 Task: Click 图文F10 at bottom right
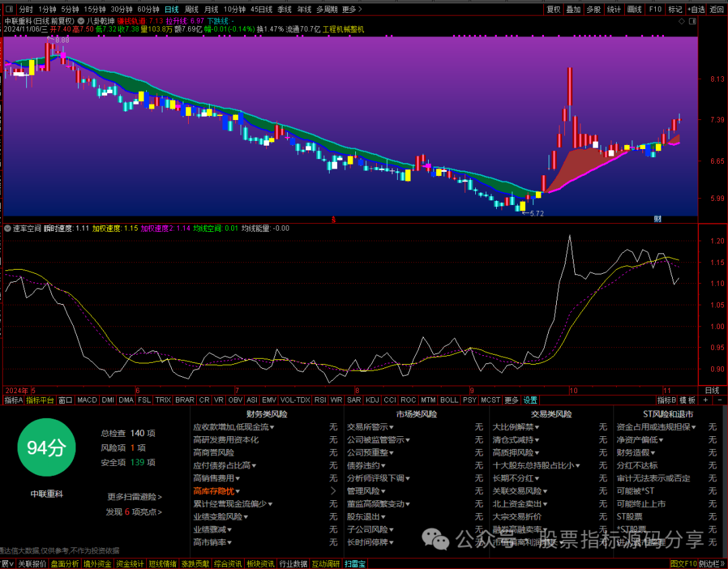[684, 564]
